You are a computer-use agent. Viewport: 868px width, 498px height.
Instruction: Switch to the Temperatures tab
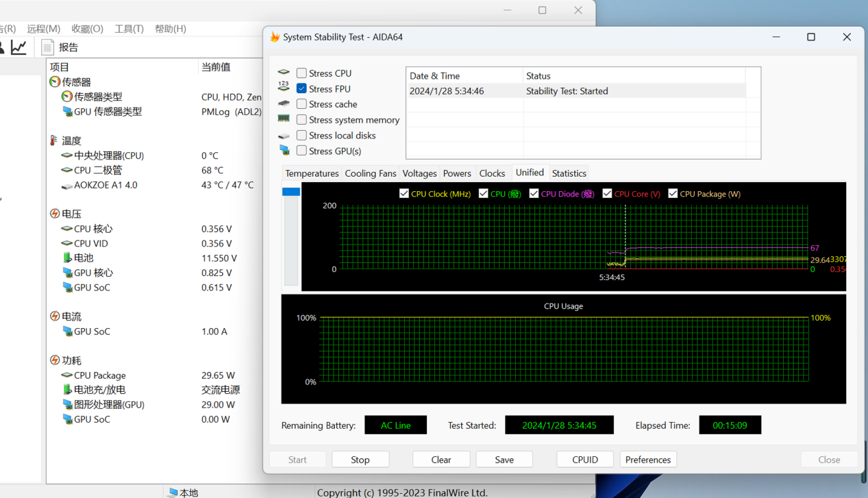pyautogui.click(x=312, y=173)
